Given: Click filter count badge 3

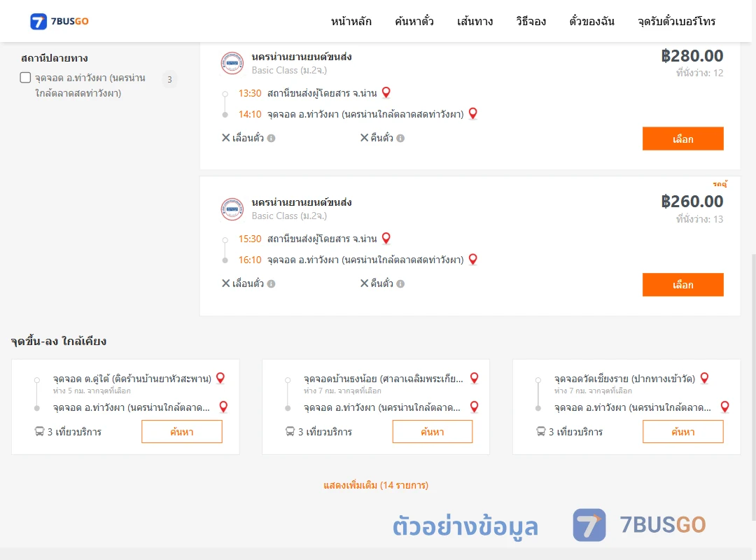Looking at the screenshot, I should (x=169, y=80).
